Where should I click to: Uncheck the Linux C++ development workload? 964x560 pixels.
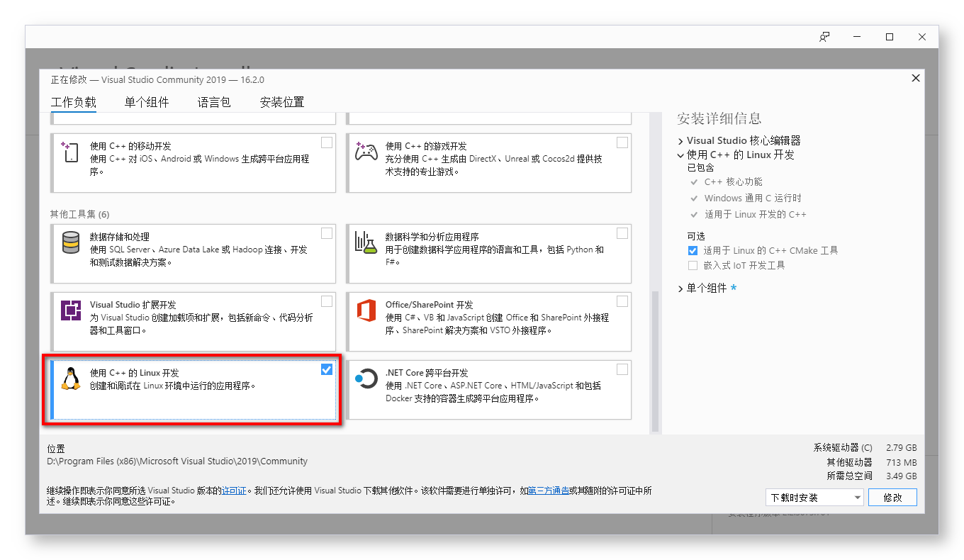click(x=327, y=369)
